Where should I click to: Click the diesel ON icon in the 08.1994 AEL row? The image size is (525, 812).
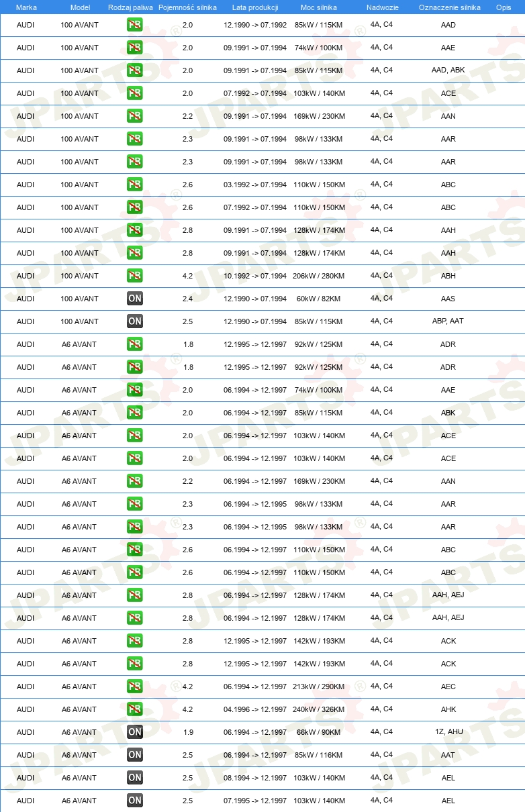(135, 778)
